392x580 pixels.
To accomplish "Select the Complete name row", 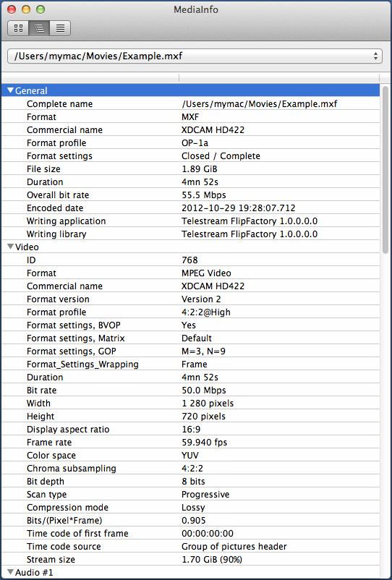I will (190, 104).
